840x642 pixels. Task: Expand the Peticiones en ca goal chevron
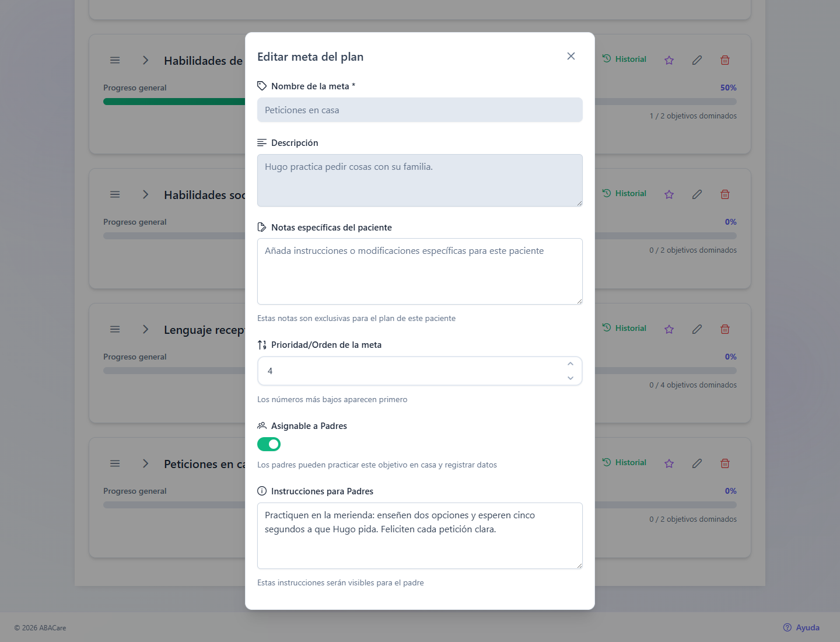(x=146, y=463)
